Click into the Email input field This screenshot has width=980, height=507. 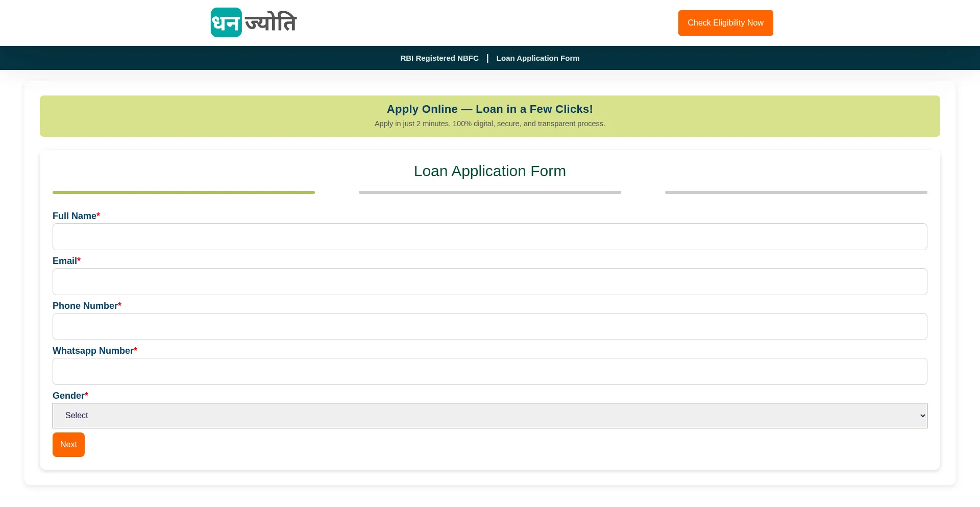pos(489,281)
